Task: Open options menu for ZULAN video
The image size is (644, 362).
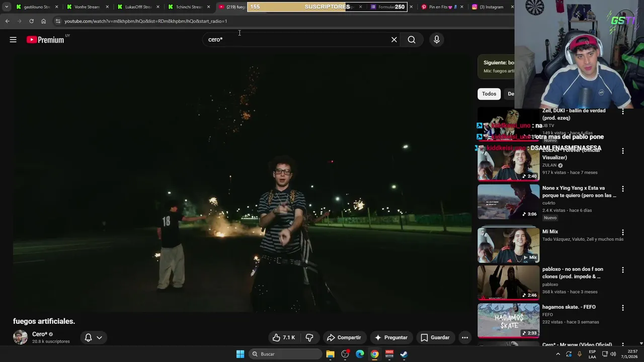Action: pyautogui.click(x=623, y=151)
